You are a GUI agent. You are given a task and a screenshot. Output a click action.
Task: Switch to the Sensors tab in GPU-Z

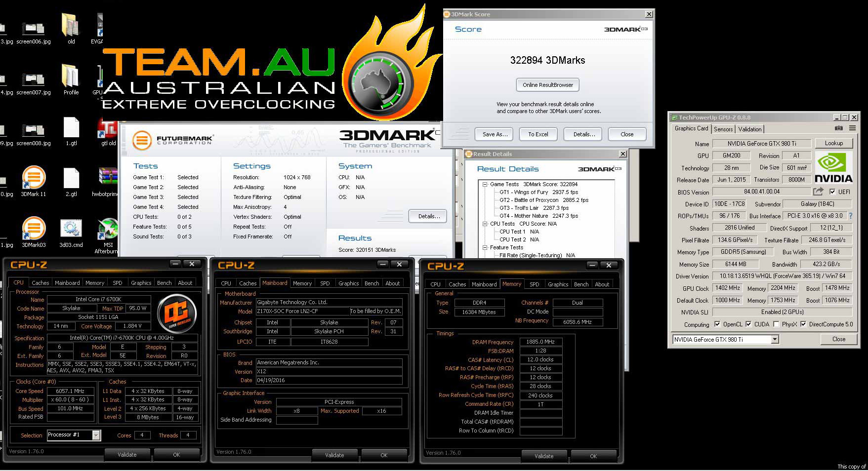click(x=723, y=129)
